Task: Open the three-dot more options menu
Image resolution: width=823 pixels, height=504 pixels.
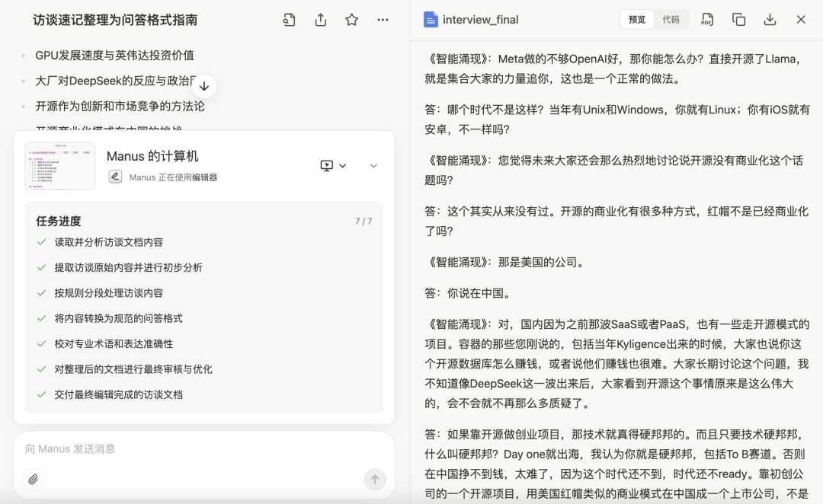Action: tap(383, 20)
